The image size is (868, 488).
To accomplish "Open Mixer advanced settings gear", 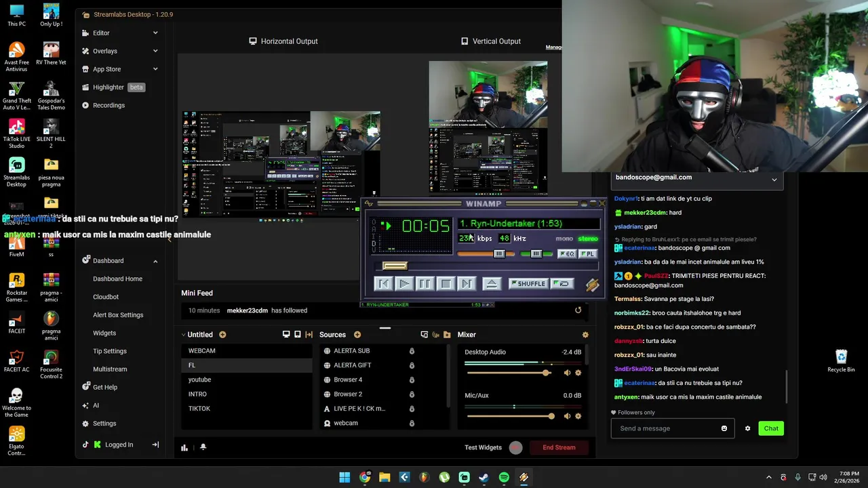I will tap(585, 335).
